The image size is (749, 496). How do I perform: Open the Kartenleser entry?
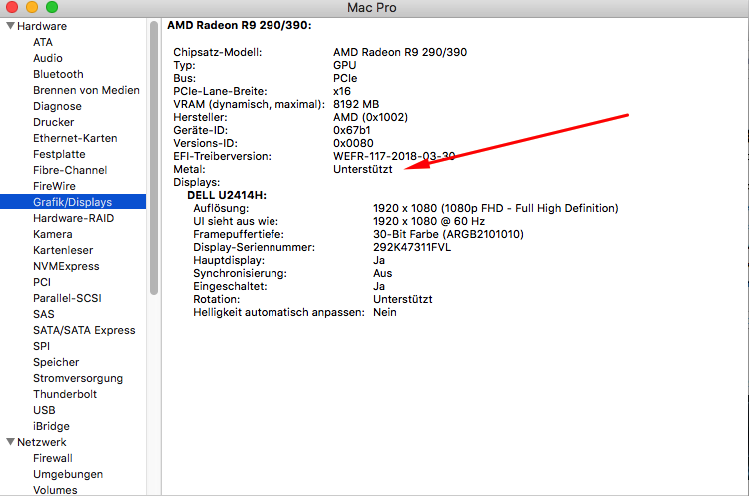(x=63, y=250)
